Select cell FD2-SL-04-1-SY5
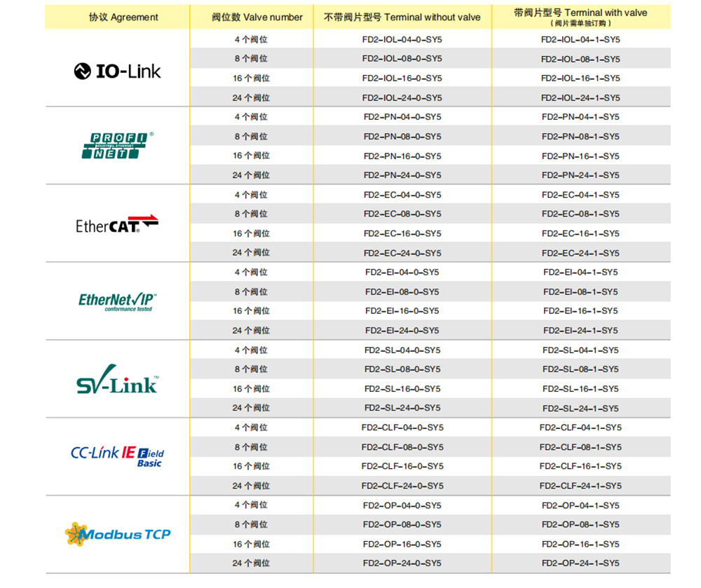The image size is (701, 588). tap(580, 350)
